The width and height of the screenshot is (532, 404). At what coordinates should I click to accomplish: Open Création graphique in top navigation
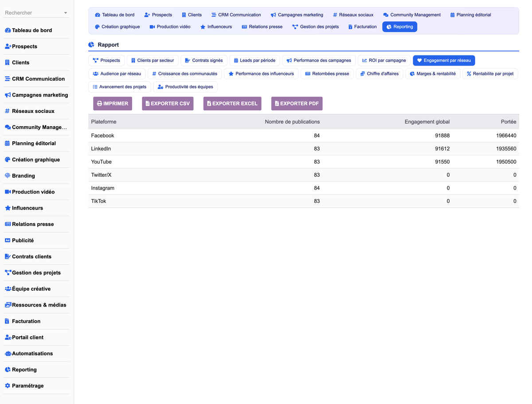117,27
